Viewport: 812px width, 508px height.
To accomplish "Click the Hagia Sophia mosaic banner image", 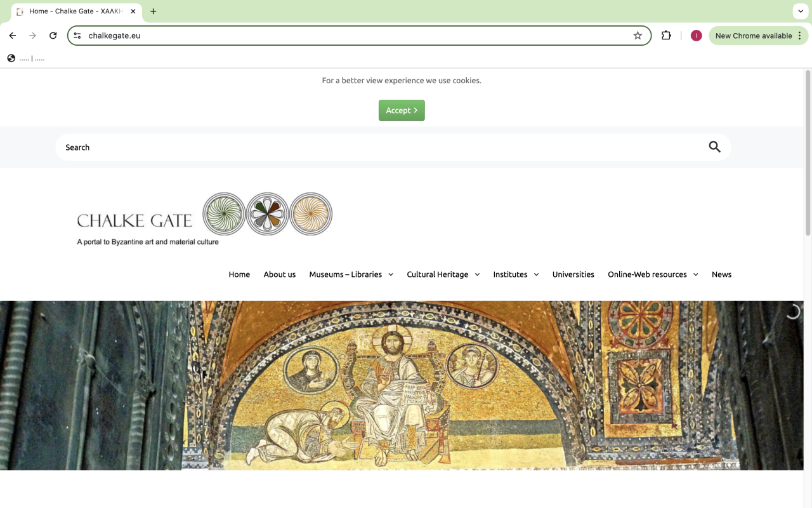I will (402, 385).
